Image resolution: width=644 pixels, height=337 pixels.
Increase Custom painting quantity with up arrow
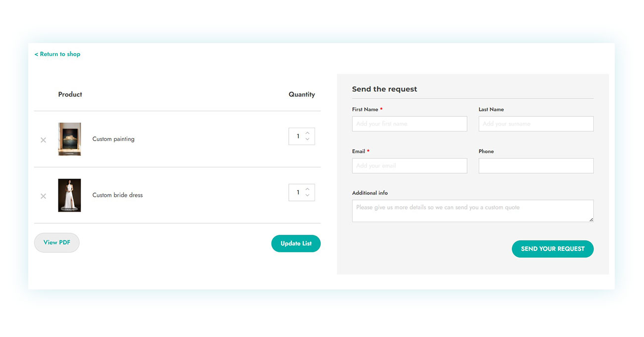click(x=308, y=133)
